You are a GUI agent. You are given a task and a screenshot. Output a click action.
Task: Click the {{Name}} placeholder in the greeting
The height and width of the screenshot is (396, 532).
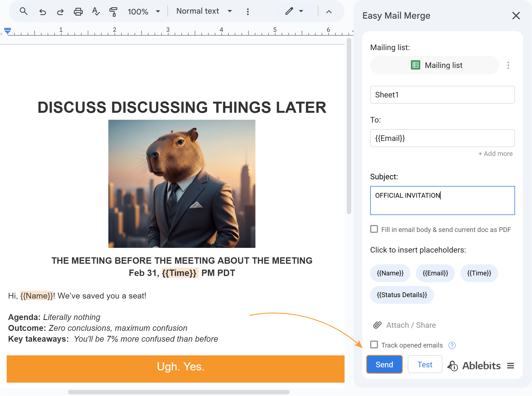click(36, 296)
